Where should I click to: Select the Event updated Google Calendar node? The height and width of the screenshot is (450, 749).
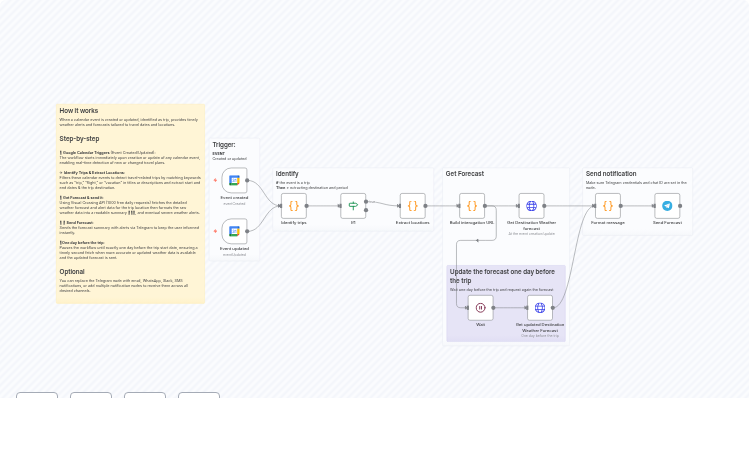point(234,232)
